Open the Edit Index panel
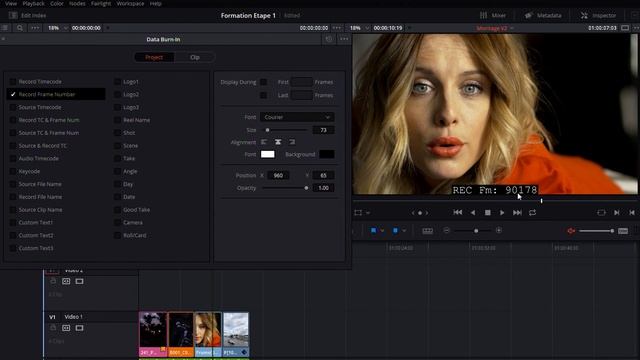The height and width of the screenshot is (360, 640). click(x=28, y=16)
